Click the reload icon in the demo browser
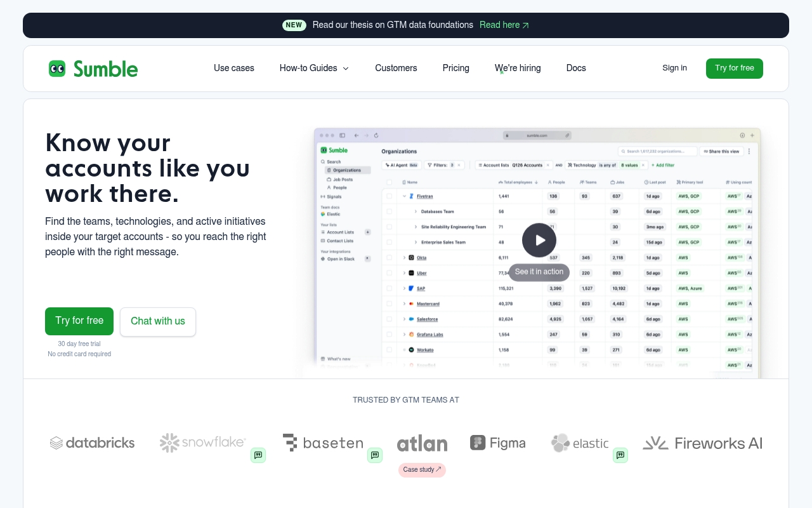Viewport: 812px width, 508px height. tap(376, 135)
